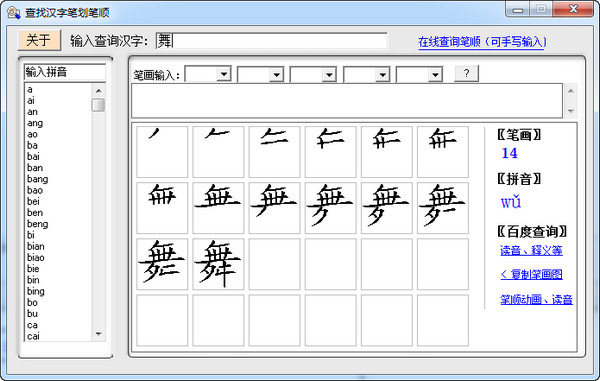The height and width of the screenshot is (381, 600).
Task: Select pinyin "bing" in the list
Action: [x=36, y=291]
